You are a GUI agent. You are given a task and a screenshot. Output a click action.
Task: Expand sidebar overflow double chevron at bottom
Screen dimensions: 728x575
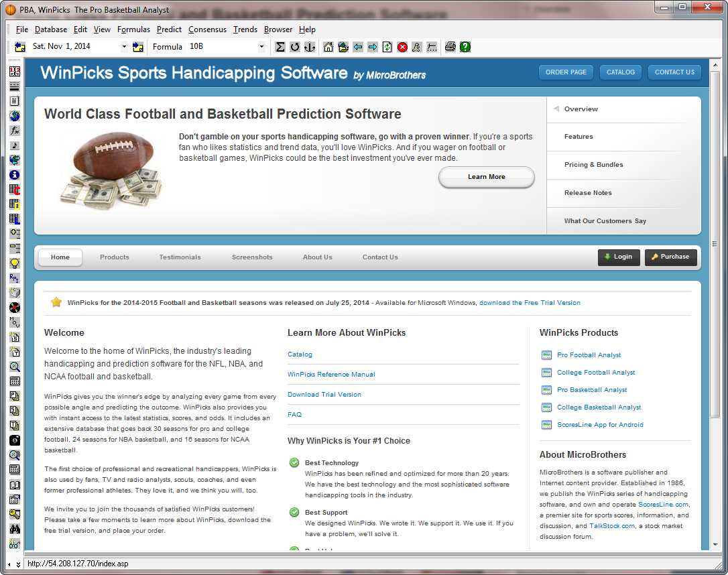18,565
